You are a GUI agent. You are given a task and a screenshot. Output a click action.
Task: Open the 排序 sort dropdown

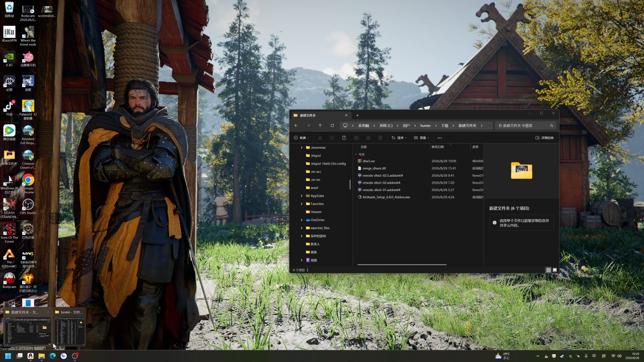[399, 138]
